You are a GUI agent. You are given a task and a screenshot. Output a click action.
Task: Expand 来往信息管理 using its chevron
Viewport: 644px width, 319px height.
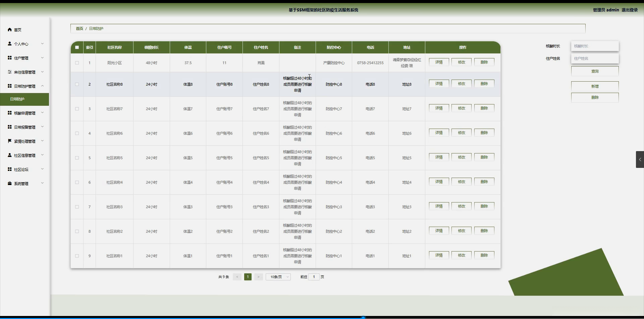42,72
